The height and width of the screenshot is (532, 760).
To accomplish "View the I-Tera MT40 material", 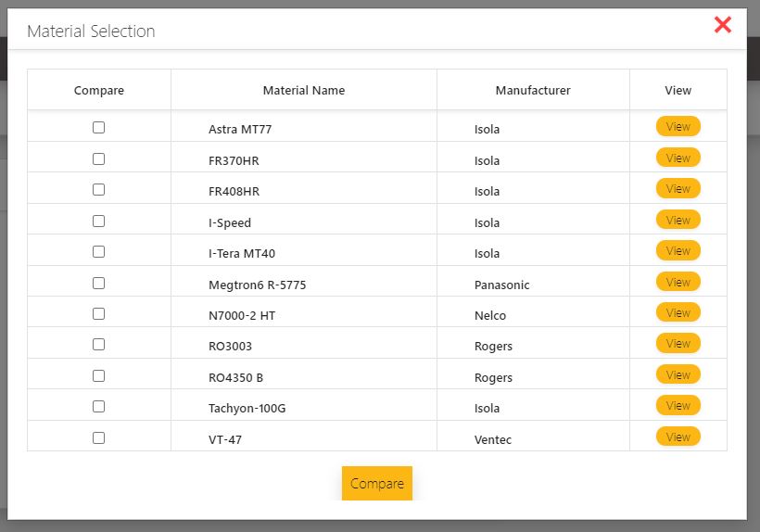I will [678, 250].
